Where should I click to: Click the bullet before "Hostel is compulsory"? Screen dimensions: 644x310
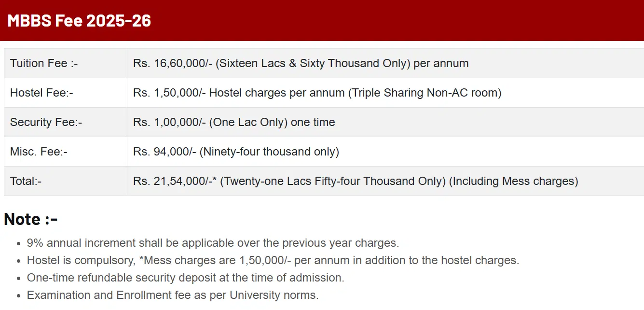[18, 261]
